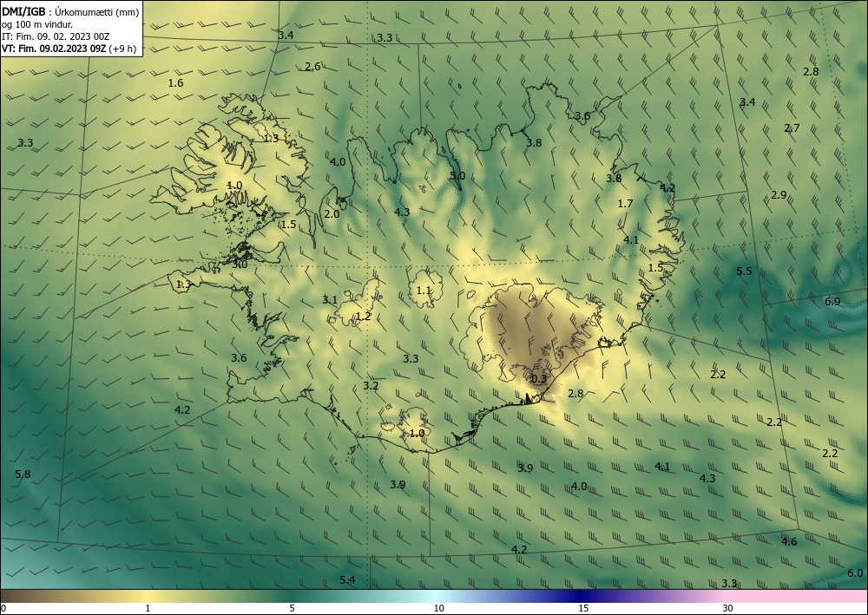Click the 1.7 value in east Iceland

[625, 204]
